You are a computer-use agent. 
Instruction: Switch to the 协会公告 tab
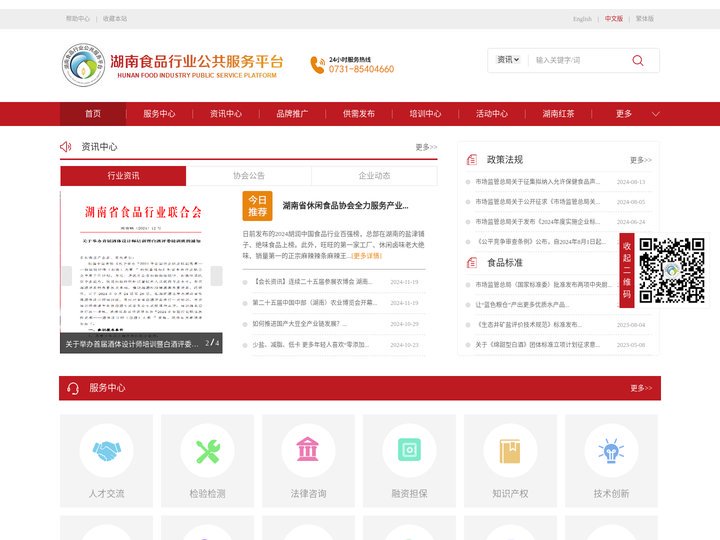click(x=248, y=175)
